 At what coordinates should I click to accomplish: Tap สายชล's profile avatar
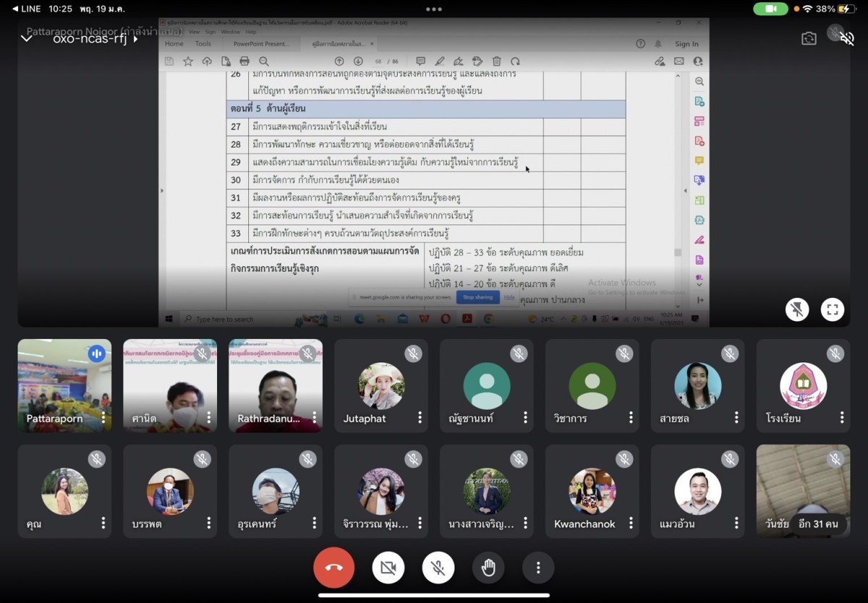pos(698,386)
